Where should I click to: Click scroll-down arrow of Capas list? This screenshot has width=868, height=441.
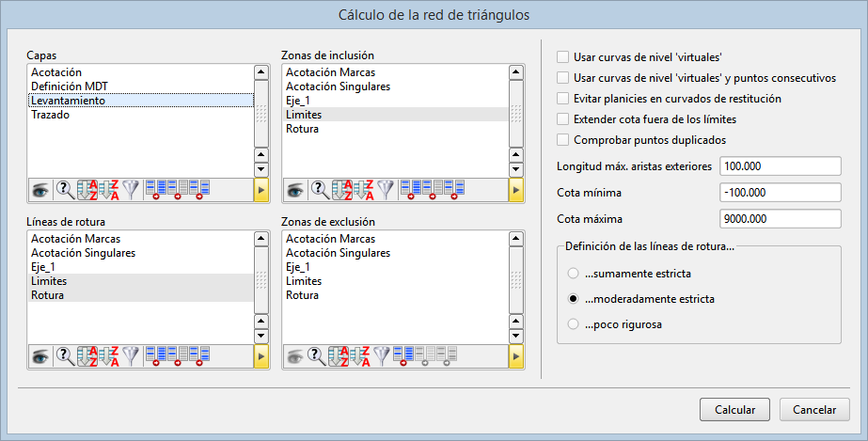point(261,170)
